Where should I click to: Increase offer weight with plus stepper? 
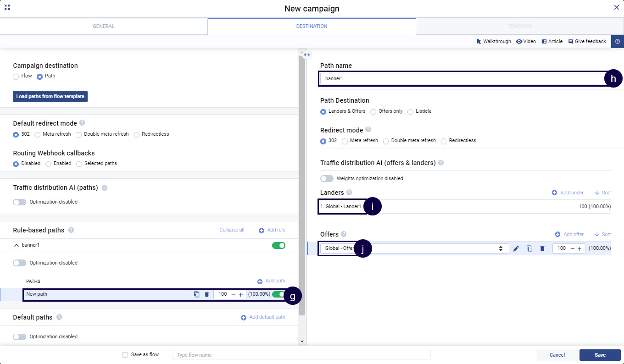[579, 248]
